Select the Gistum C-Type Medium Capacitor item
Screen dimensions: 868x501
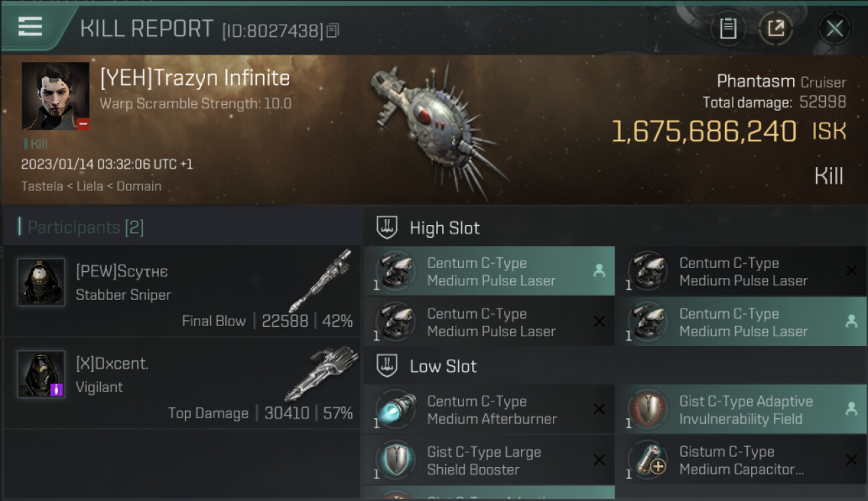741,460
